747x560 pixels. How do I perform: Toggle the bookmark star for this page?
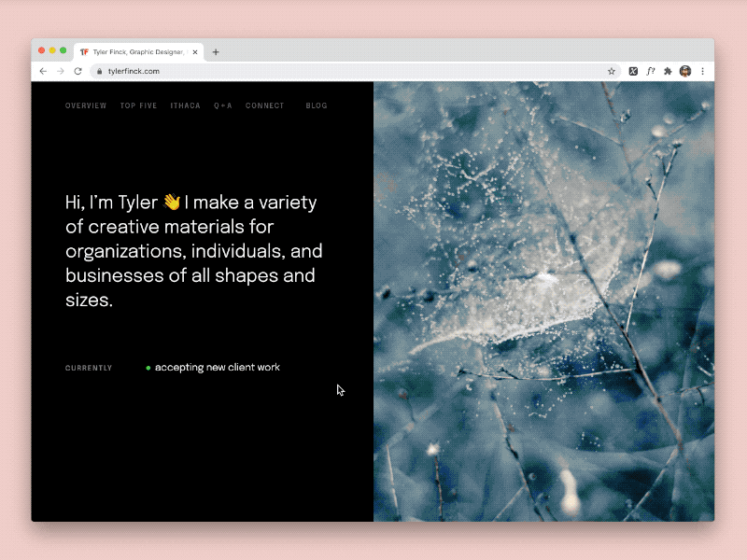point(611,70)
